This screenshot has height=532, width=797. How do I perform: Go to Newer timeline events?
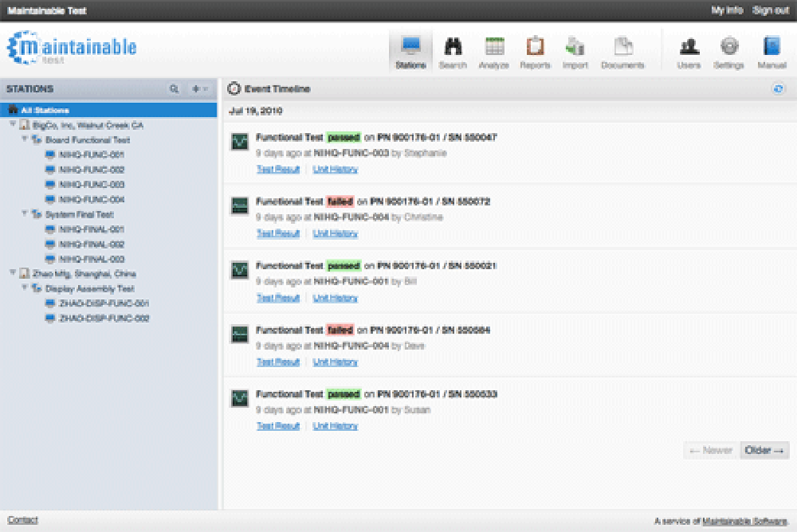711,450
